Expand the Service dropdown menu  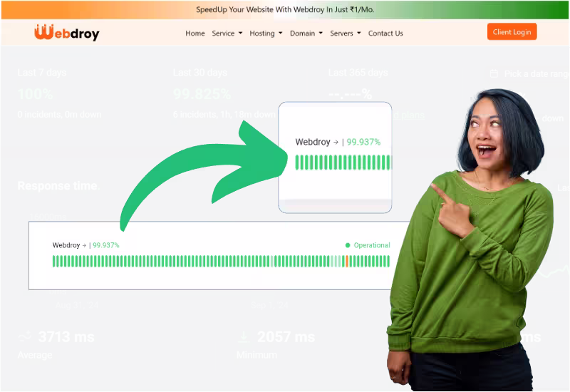click(227, 33)
